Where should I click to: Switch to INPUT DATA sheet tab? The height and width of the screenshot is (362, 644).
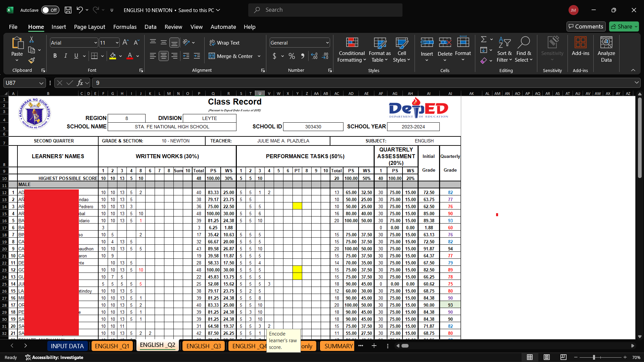pos(67,346)
